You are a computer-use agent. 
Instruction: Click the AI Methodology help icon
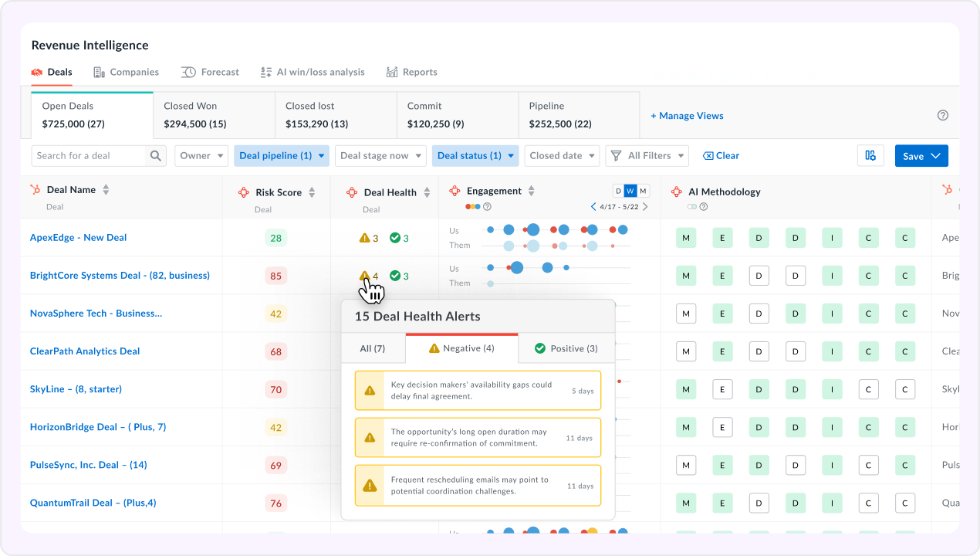pos(704,206)
